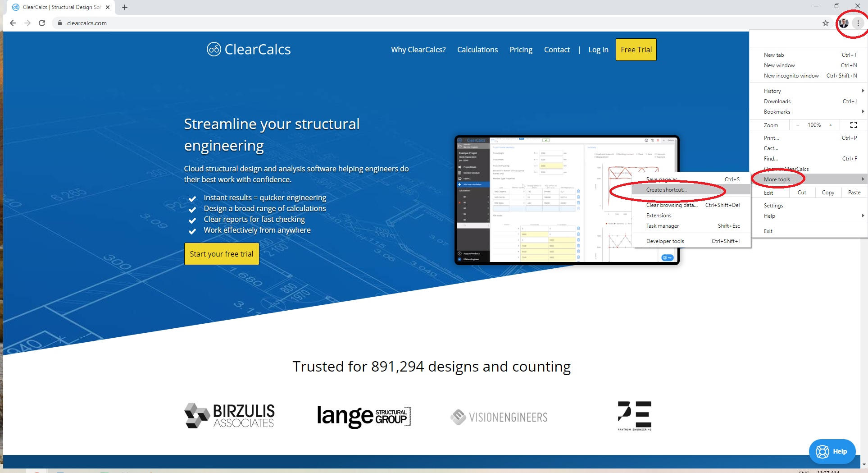The height and width of the screenshot is (473, 868).
Task: Open Chrome three-dot menu
Action: click(x=858, y=23)
